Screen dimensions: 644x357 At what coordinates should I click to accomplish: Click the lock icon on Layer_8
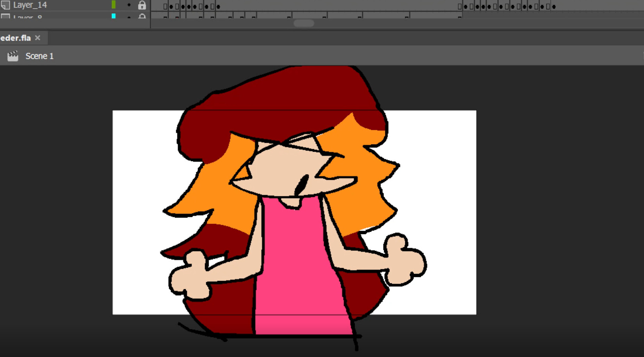142,16
